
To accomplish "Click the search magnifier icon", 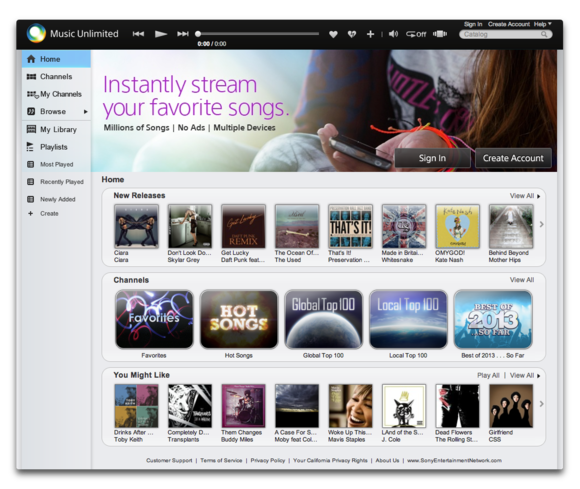I will point(544,34).
